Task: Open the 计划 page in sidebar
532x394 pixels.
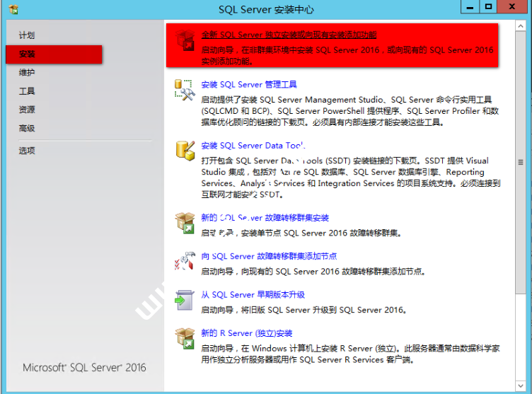Action: coord(27,35)
